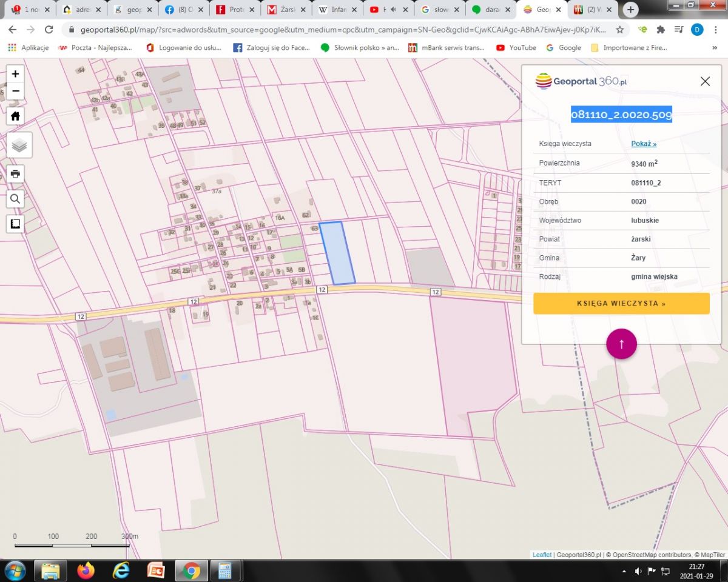This screenshot has height=582, width=728.
Task: Open the map search magnifier tool
Action: [16, 198]
